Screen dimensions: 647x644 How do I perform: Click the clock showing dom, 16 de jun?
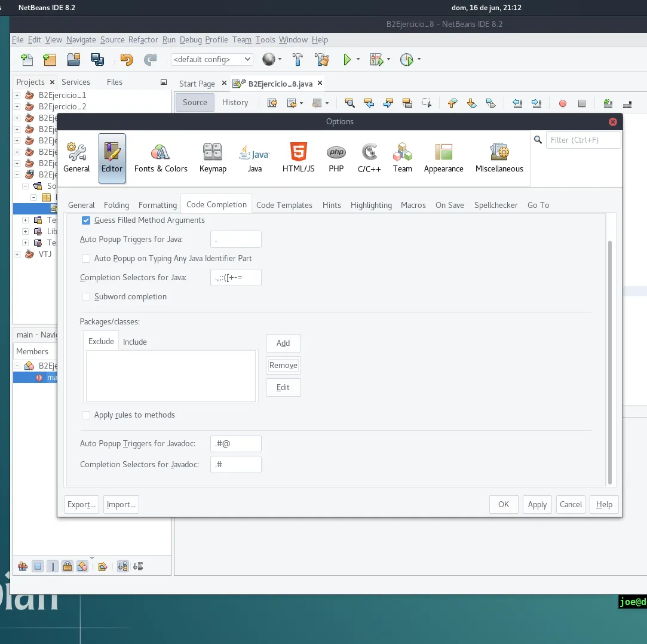(x=486, y=7)
